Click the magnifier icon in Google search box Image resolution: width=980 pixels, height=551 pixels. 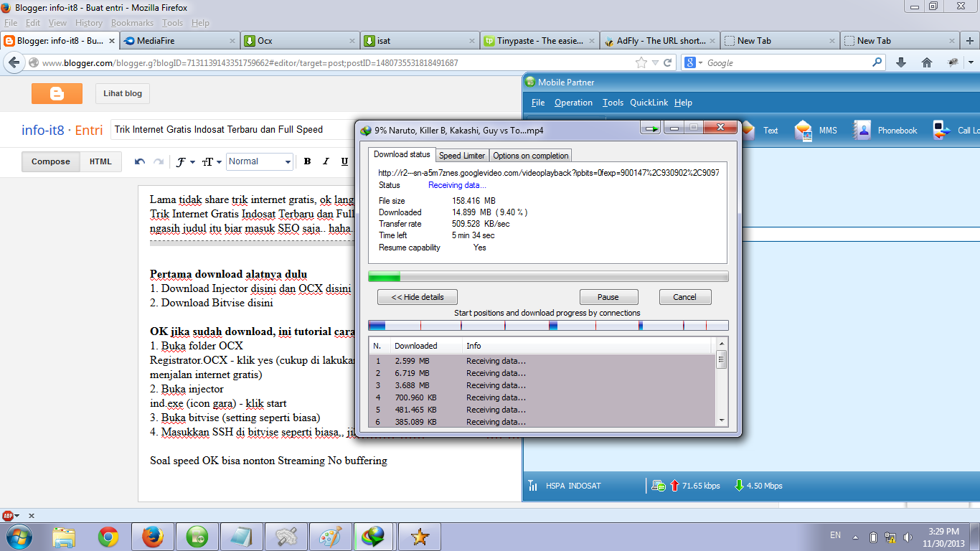click(877, 62)
